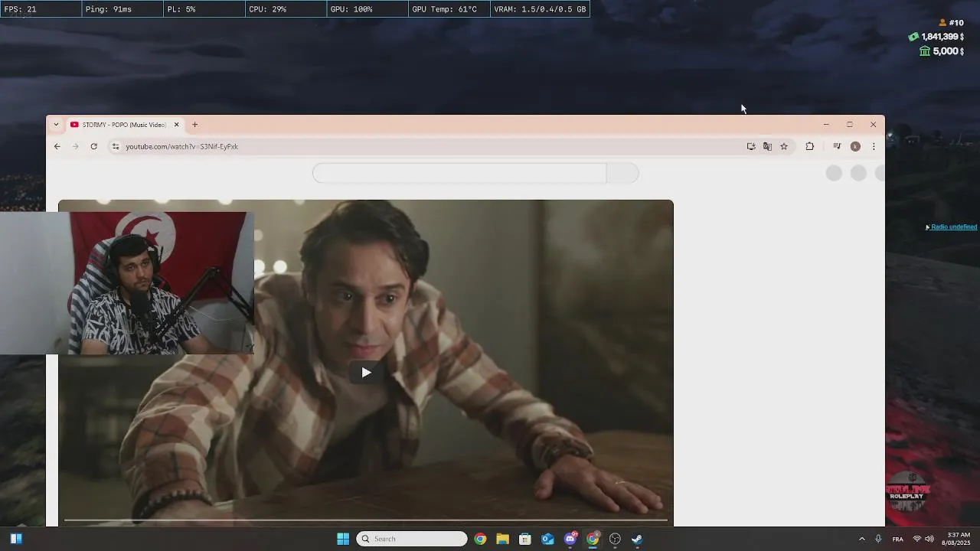Viewport: 980px width, 551px height.
Task: Play the STORMY - POPO video
Action: (366, 373)
